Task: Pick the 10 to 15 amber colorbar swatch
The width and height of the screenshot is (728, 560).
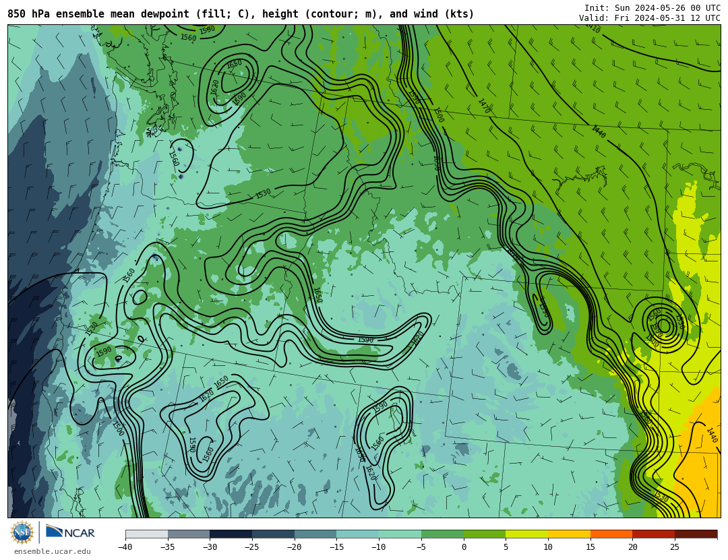Action: (x=569, y=534)
